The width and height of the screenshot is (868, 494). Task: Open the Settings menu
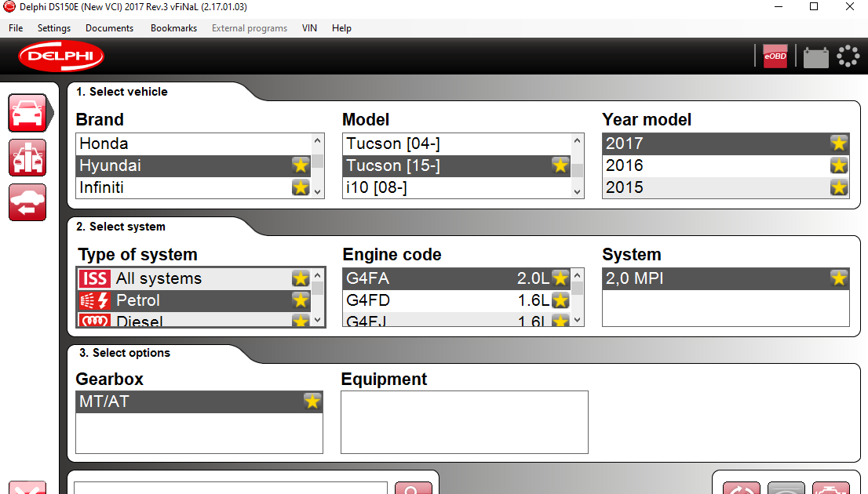pos(53,28)
